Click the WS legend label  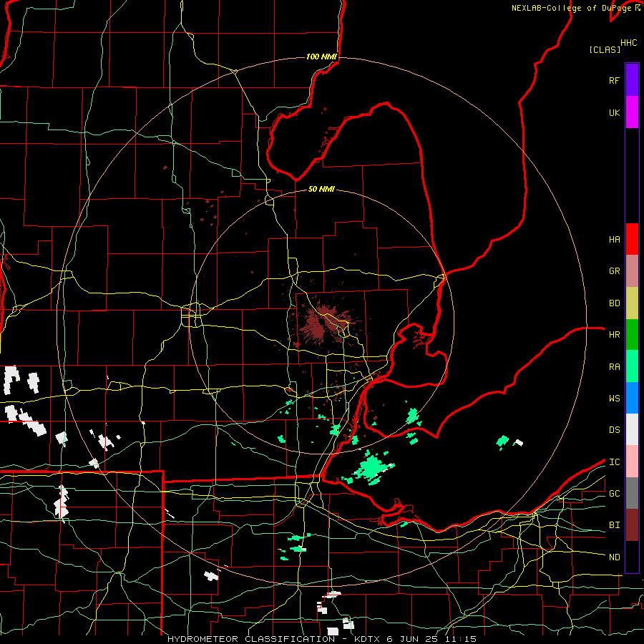(x=614, y=399)
